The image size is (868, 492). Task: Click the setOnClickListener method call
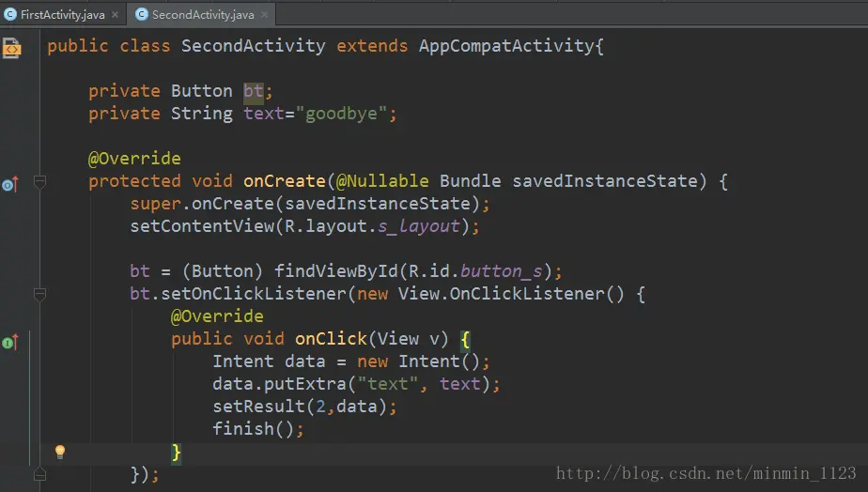click(x=254, y=294)
